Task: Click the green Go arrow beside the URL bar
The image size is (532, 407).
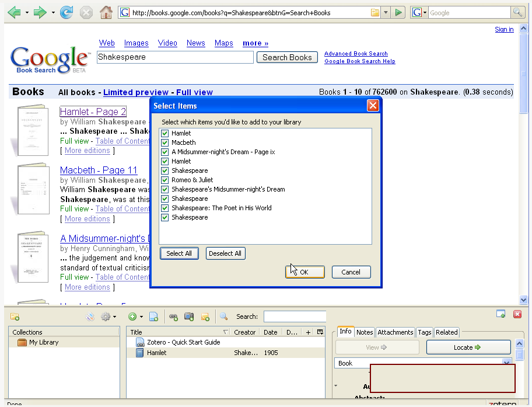Action: 398,12
